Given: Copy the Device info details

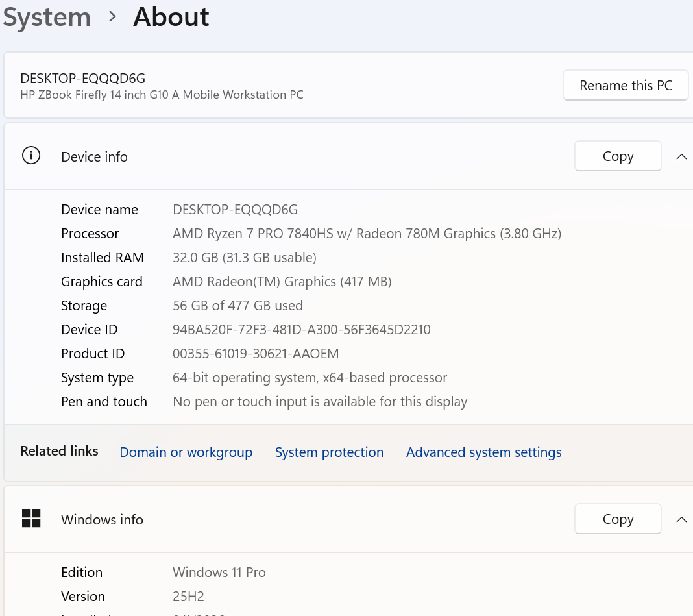Looking at the screenshot, I should [x=618, y=156].
